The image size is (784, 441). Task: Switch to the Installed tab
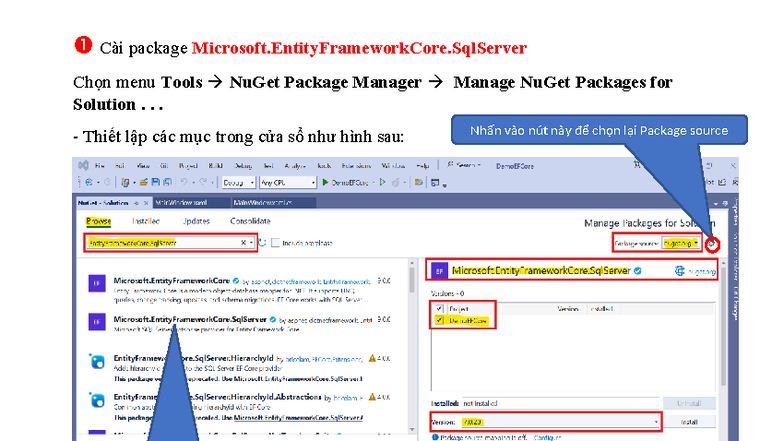pos(146,221)
